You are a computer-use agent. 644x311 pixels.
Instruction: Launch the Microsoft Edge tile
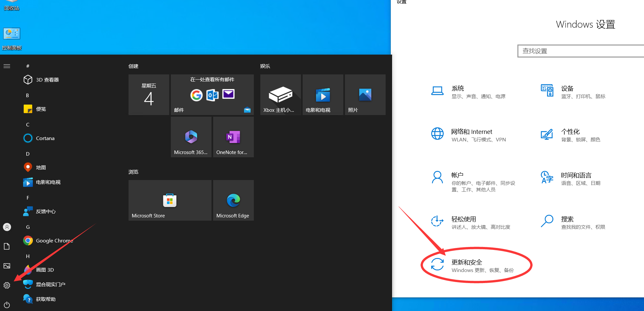[x=233, y=200]
